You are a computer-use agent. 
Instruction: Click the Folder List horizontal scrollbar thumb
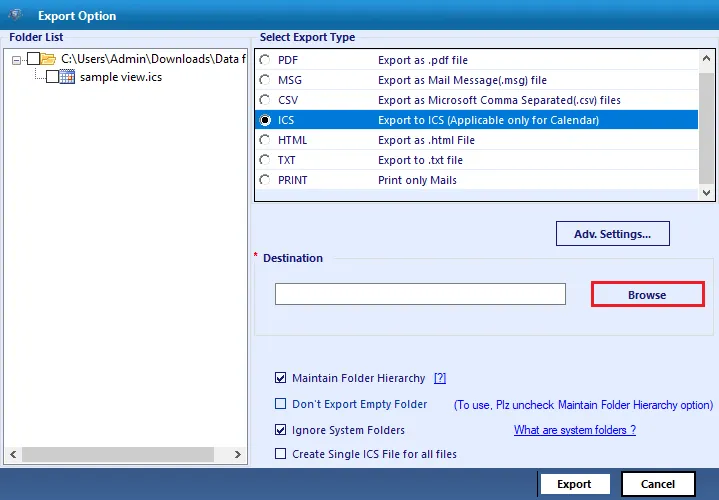click(118, 454)
